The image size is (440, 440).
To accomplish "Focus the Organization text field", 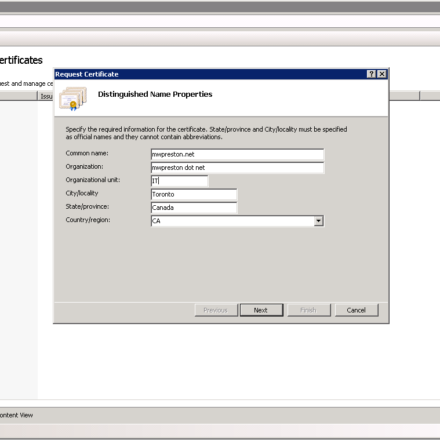I will (x=237, y=168).
